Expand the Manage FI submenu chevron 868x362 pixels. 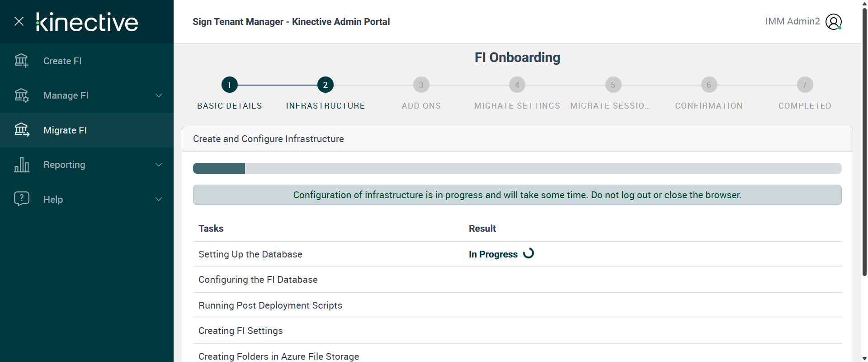159,95
